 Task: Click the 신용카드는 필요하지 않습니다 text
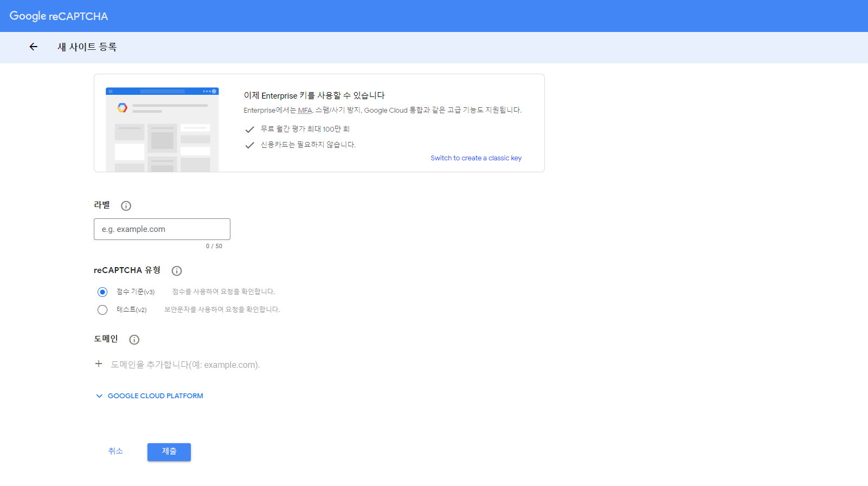click(x=308, y=145)
